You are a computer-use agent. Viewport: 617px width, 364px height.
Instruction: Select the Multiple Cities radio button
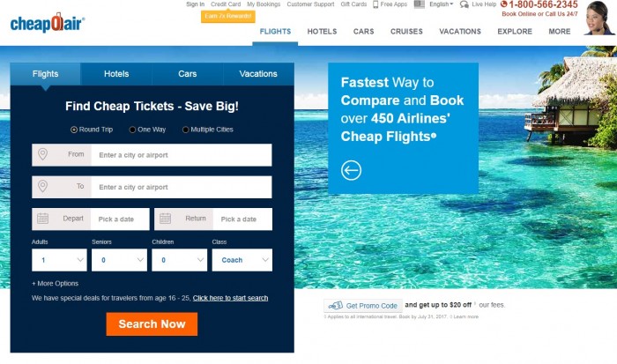pyautogui.click(x=186, y=130)
